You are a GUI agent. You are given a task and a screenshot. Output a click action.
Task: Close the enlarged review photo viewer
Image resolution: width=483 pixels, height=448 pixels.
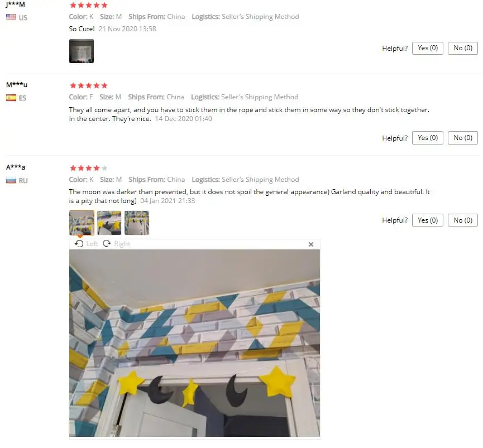click(x=311, y=244)
